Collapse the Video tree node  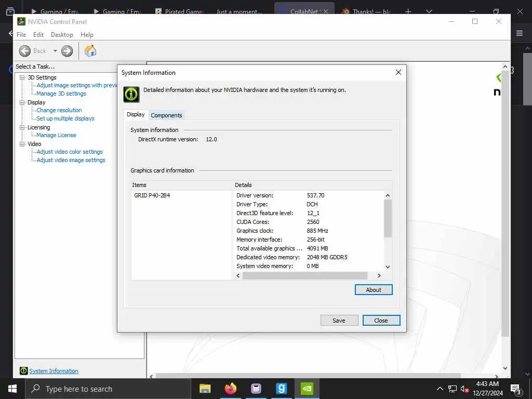coord(22,144)
